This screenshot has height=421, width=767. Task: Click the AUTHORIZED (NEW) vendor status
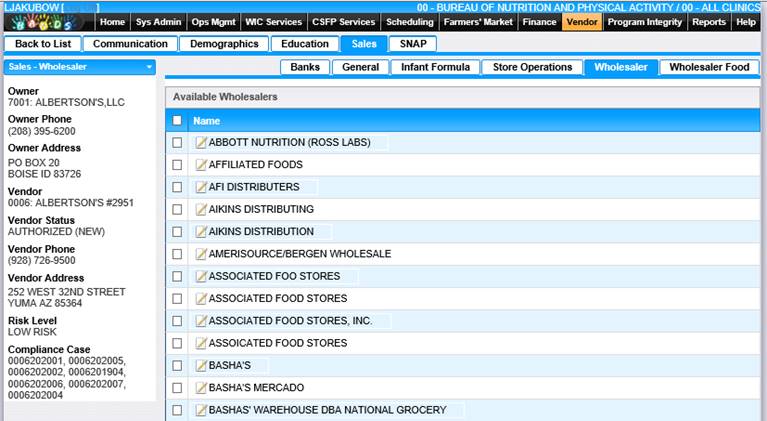pos(56,231)
